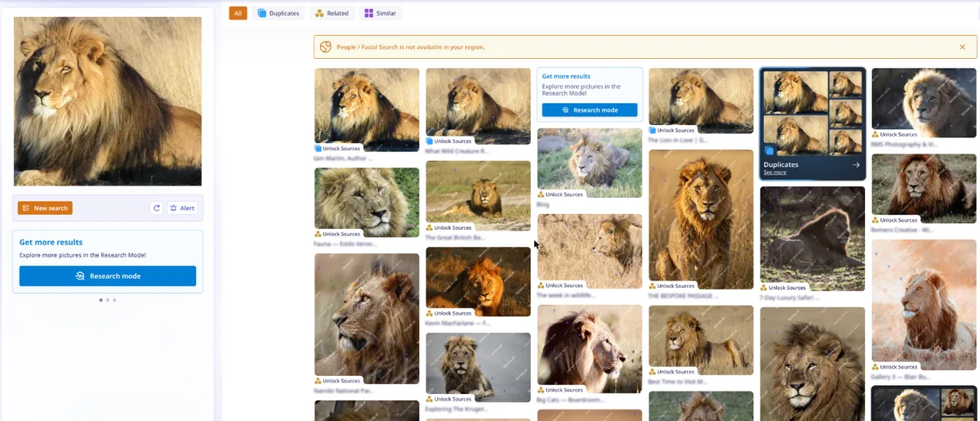
Task: Start a New search
Action: [45, 208]
